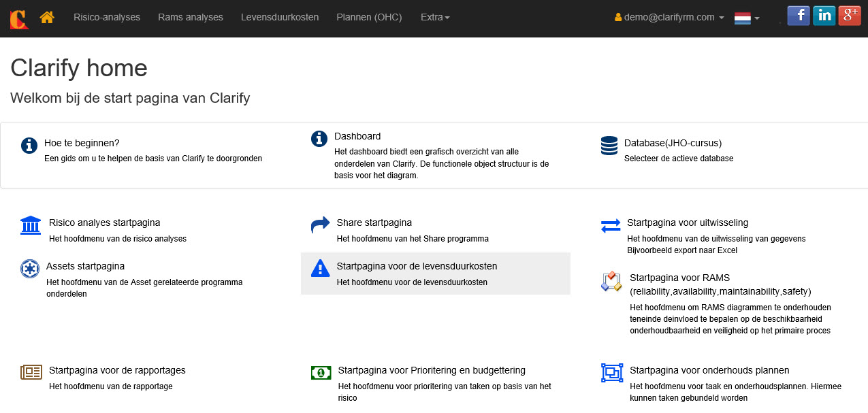
Task: Click 'Het hoofdmenu van de risico analyses' text
Action: tap(118, 239)
